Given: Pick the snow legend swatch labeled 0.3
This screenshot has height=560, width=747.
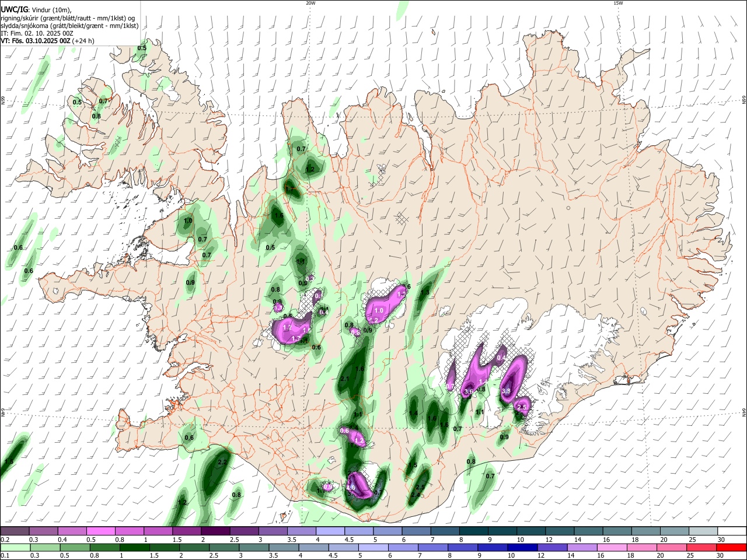Looking at the screenshot, I should (x=44, y=531).
